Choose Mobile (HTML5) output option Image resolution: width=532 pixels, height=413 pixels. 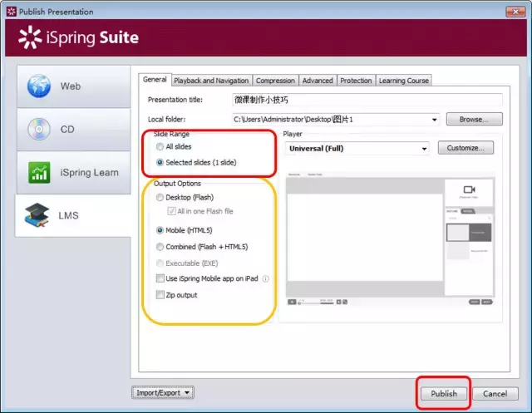tap(160, 230)
